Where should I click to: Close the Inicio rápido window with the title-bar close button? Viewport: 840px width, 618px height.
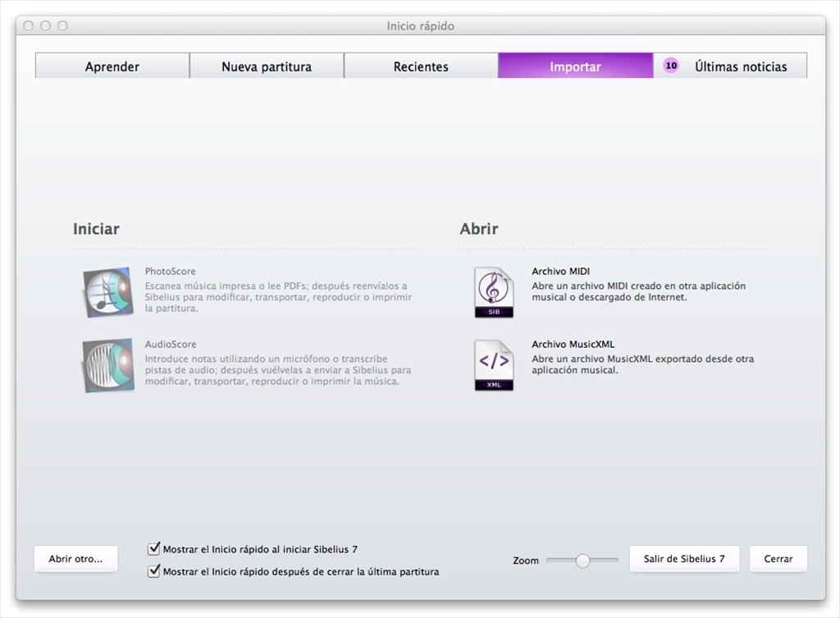click(x=29, y=25)
